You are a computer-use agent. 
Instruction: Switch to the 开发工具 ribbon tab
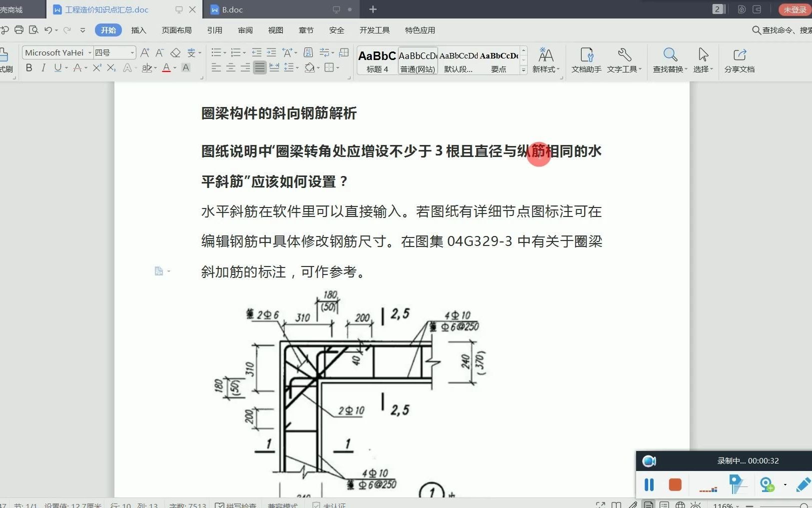click(374, 30)
